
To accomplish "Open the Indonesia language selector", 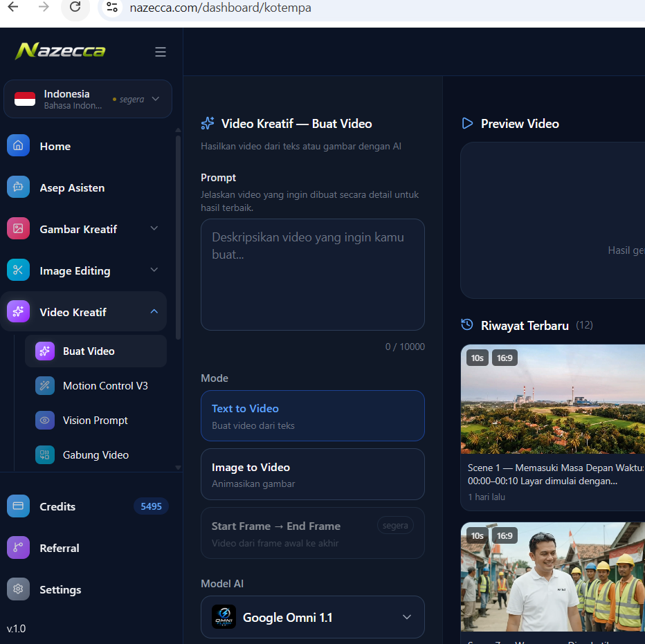I will (x=88, y=99).
